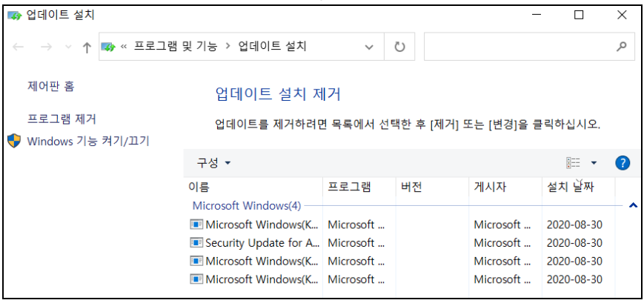The width and height of the screenshot is (644, 303).
Task: Minimize the 업데이트 설치 window
Action: pyautogui.click(x=536, y=16)
